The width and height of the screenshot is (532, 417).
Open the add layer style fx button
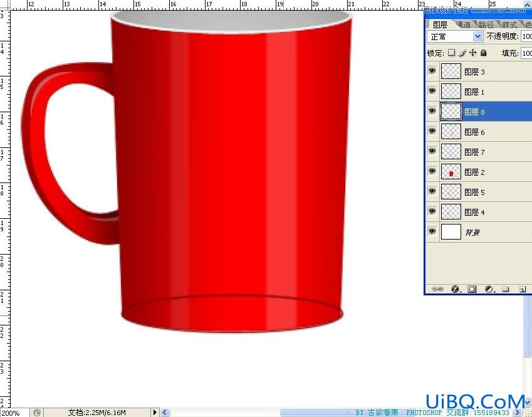pyautogui.click(x=455, y=289)
